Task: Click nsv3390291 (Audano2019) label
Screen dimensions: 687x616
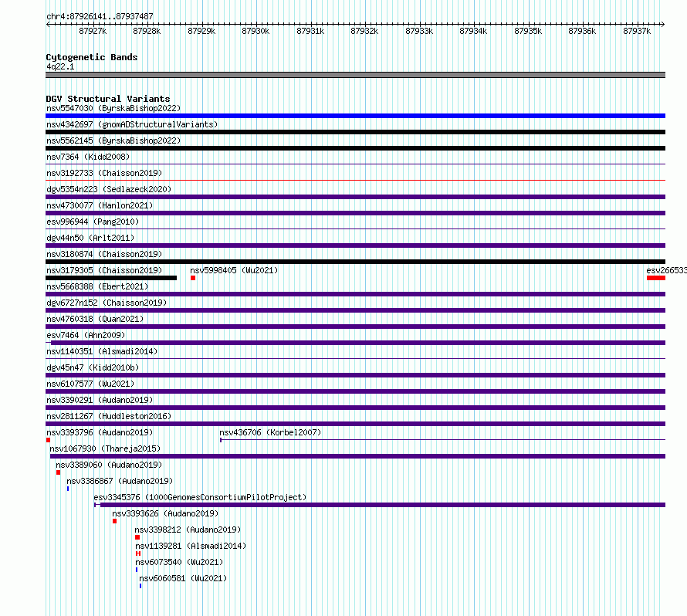Action: click(100, 400)
